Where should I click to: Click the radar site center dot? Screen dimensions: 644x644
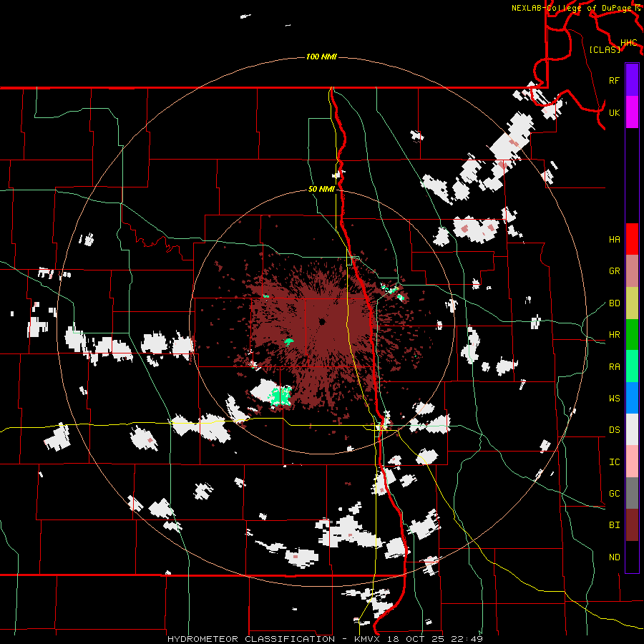coord(321,321)
